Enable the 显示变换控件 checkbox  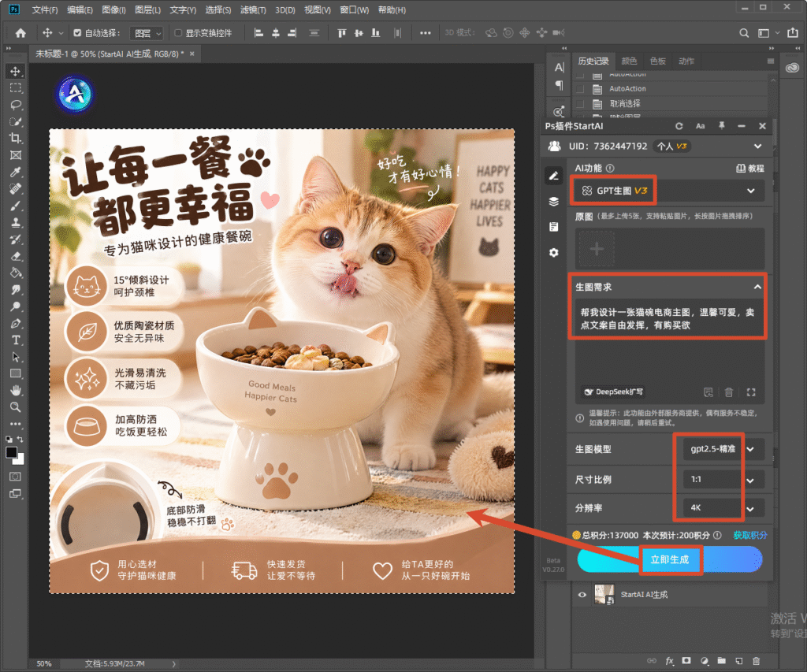coord(178,33)
